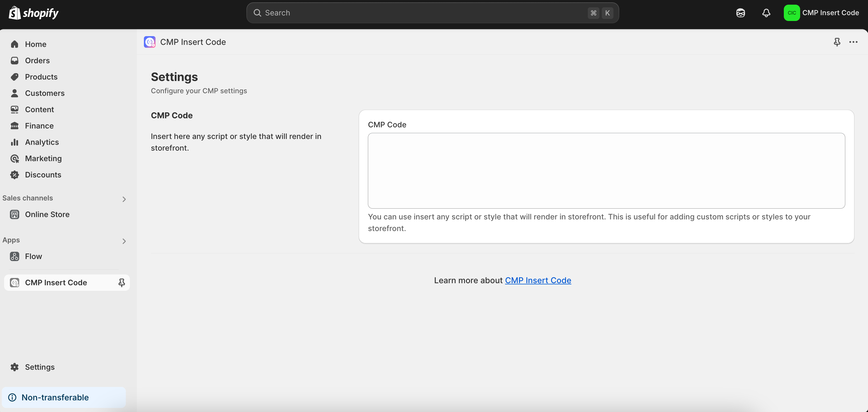Open the CMP Insert Code app from Apps
Screen dimensions: 868x412
click(x=56, y=283)
